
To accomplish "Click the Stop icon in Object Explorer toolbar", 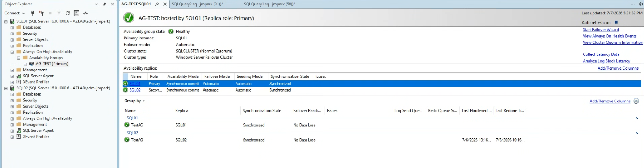I will point(50,13).
